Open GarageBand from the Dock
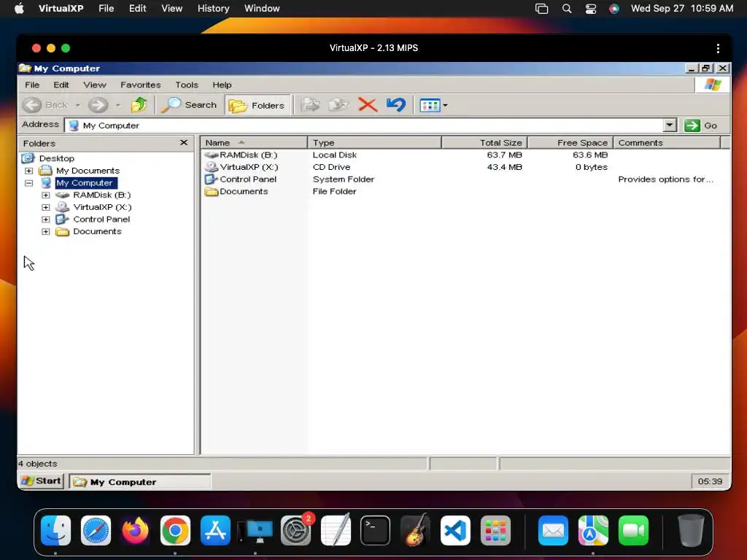This screenshot has width=747, height=560. 415,531
